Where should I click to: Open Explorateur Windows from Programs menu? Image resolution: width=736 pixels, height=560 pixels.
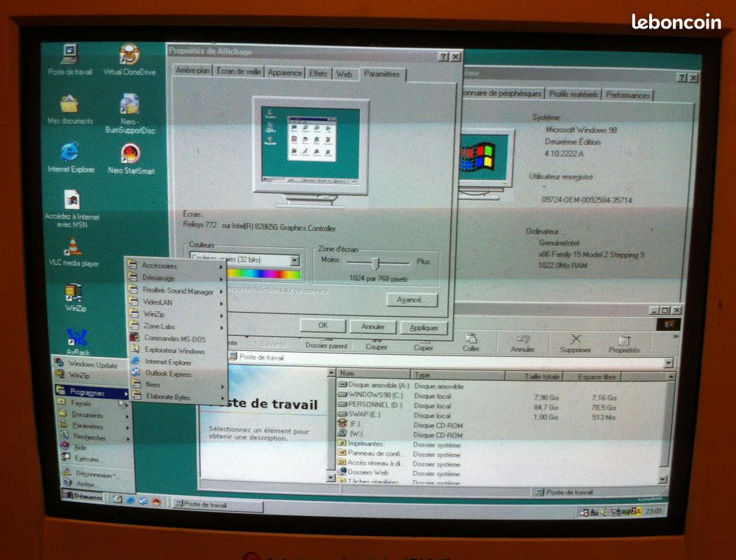(x=177, y=350)
